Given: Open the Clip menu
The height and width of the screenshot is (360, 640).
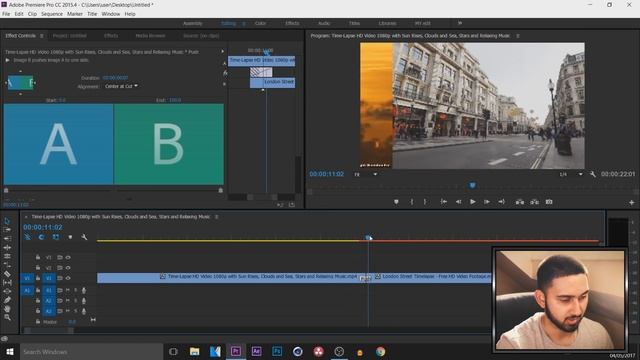Looking at the screenshot, I should tap(32, 14).
